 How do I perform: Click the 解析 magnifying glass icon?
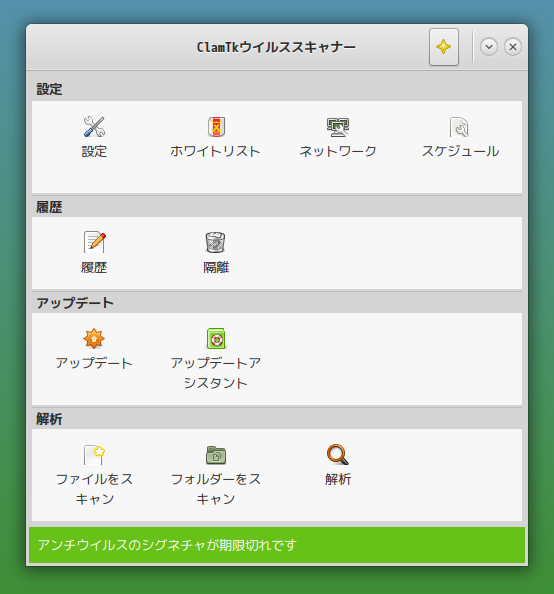point(338,455)
